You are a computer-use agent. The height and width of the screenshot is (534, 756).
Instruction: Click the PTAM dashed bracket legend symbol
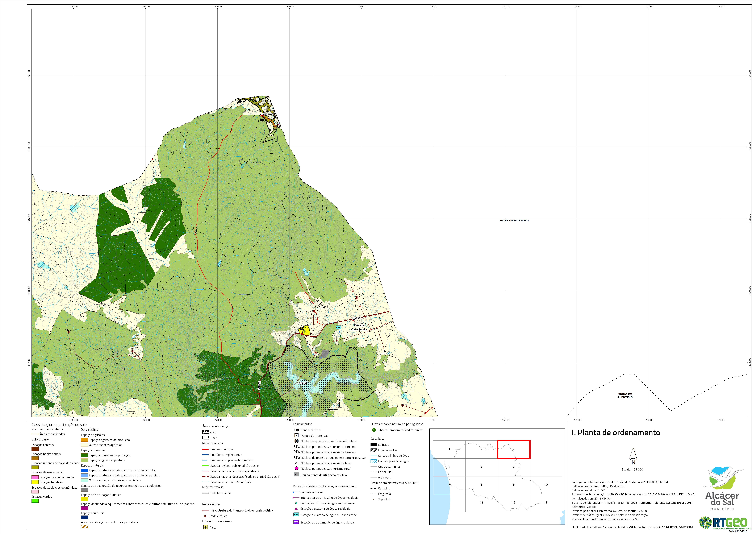[x=205, y=438]
